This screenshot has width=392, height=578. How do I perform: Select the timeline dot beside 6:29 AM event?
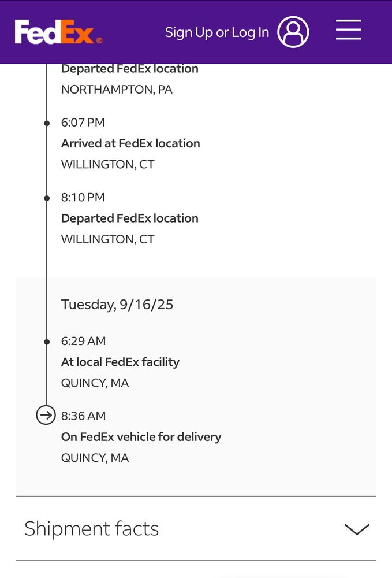click(x=46, y=341)
